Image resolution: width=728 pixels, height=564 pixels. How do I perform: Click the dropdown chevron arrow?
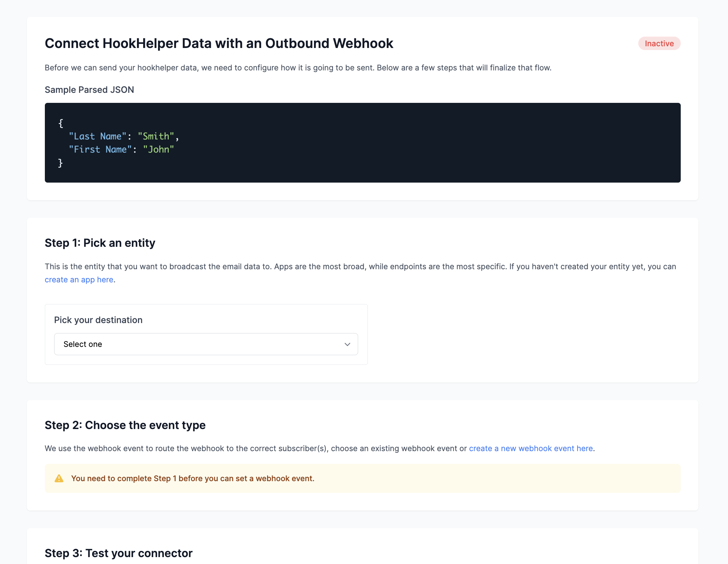coord(347,344)
